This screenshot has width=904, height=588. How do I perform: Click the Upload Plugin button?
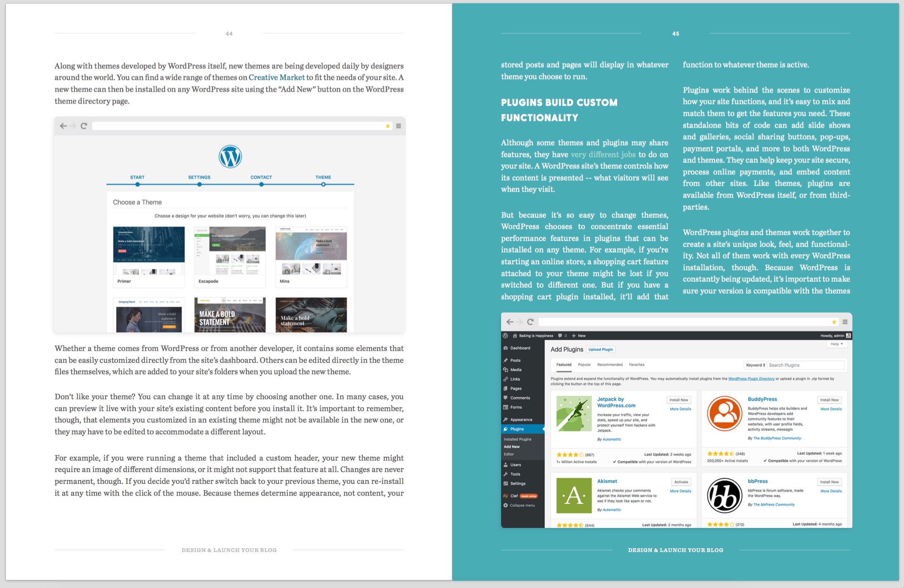(x=601, y=349)
